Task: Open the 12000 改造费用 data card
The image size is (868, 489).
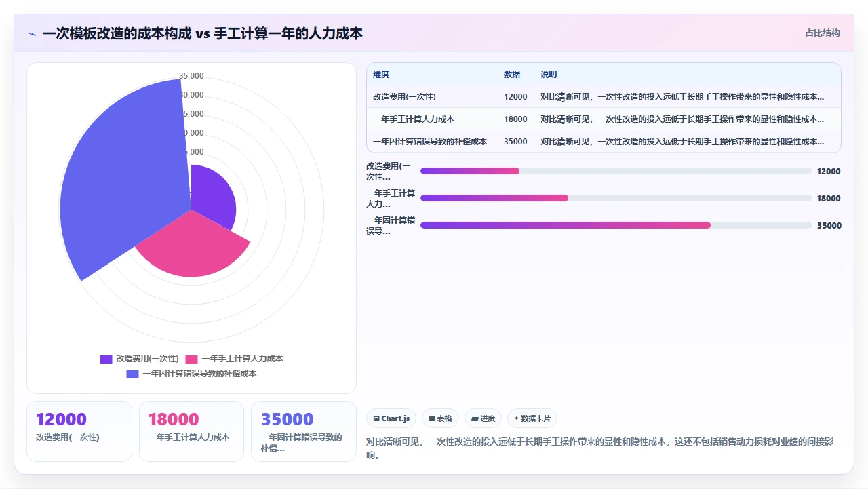Action: click(79, 431)
